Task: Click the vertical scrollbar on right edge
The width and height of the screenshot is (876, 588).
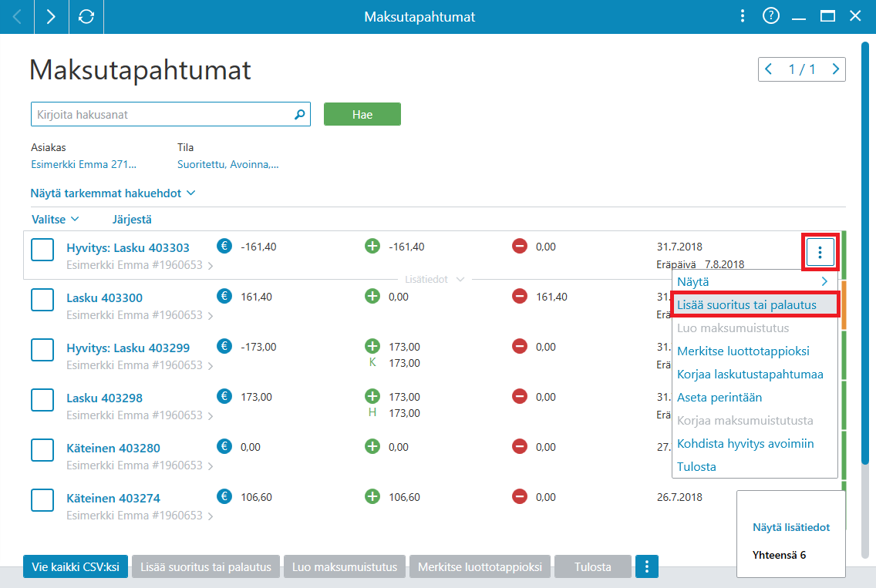Action: 865,251
